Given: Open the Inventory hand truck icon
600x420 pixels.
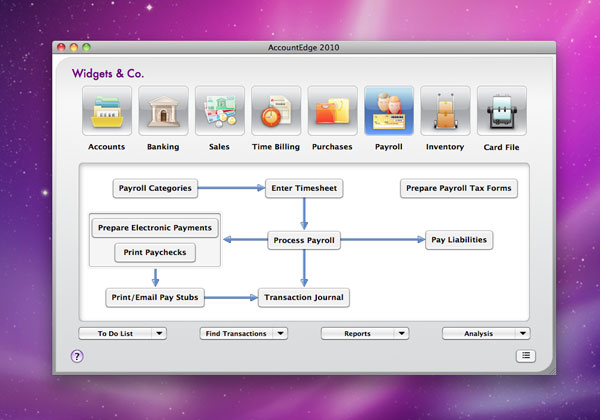Looking at the screenshot, I should (445, 111).
